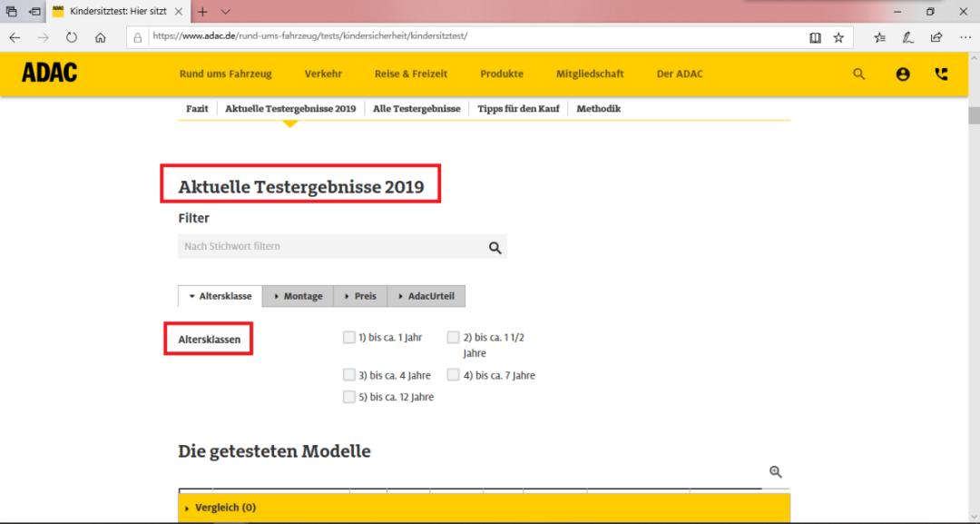Check '2) bis ca. 1 1/2 Jahre' checkbox
The image size is (980, 524).
pos(453,338)
